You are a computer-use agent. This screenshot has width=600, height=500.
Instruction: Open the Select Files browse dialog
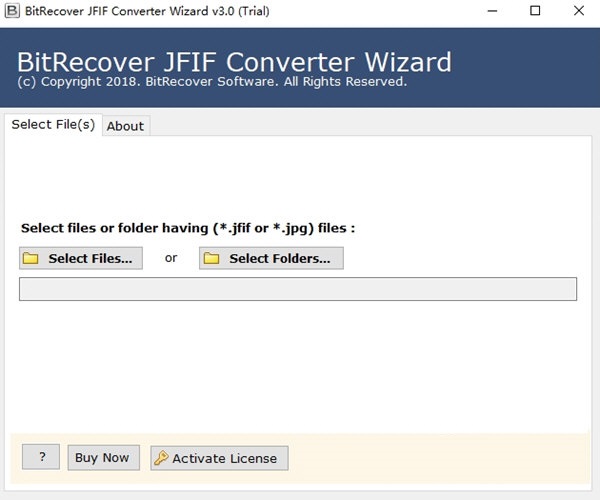(x=81, y=258)
